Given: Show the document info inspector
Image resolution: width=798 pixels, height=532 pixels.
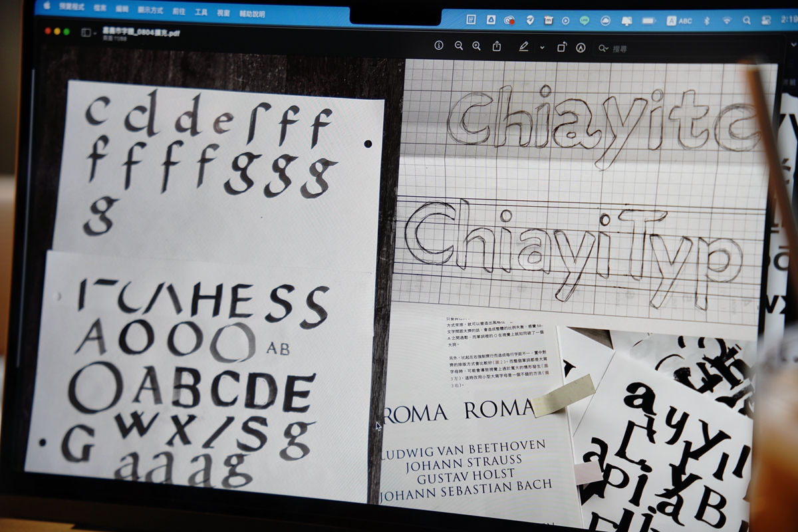Looking at the screenshot, I should pyautogui.click(x=439, y=45).
